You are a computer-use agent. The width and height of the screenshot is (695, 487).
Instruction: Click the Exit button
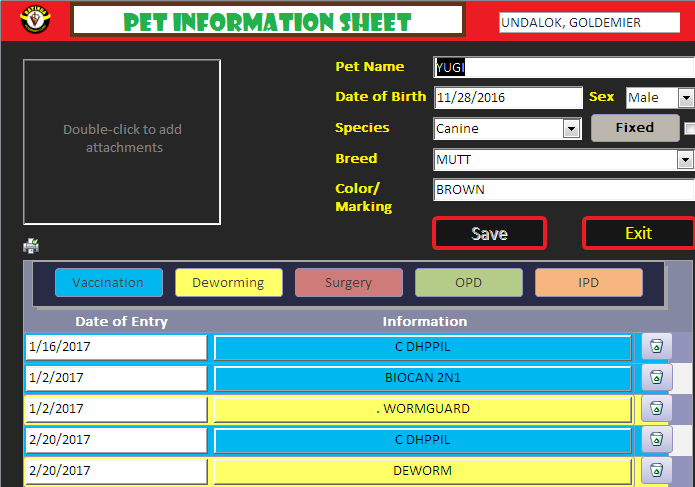pos(638,233)
